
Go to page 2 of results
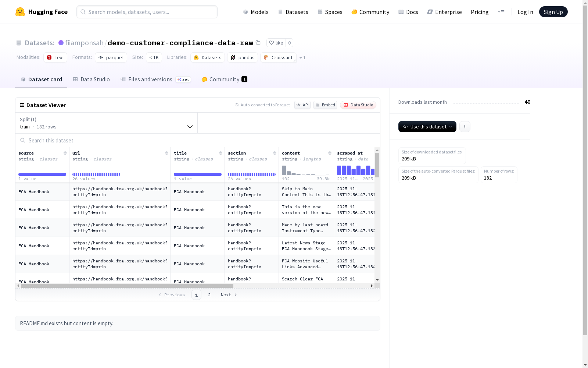(x=209, y=295)
